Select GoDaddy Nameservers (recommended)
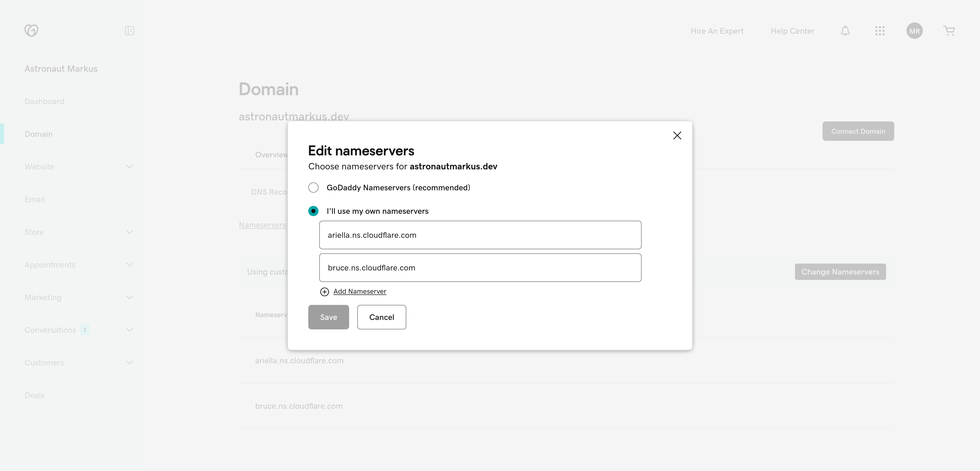 pyautogui.click(x=313, y=187)
